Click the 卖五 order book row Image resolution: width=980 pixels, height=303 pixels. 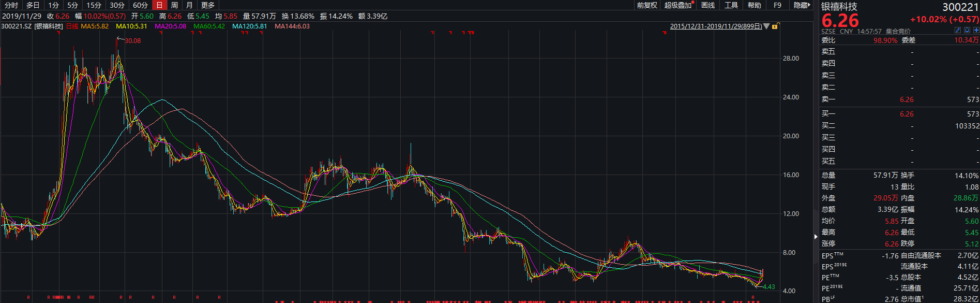point(900,52)
